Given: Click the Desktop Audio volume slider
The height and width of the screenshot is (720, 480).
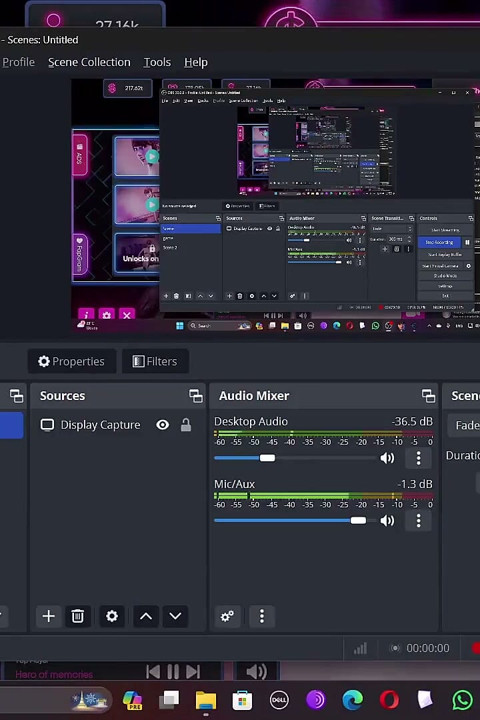Looking at the screenshot, I should coord(294,458).
